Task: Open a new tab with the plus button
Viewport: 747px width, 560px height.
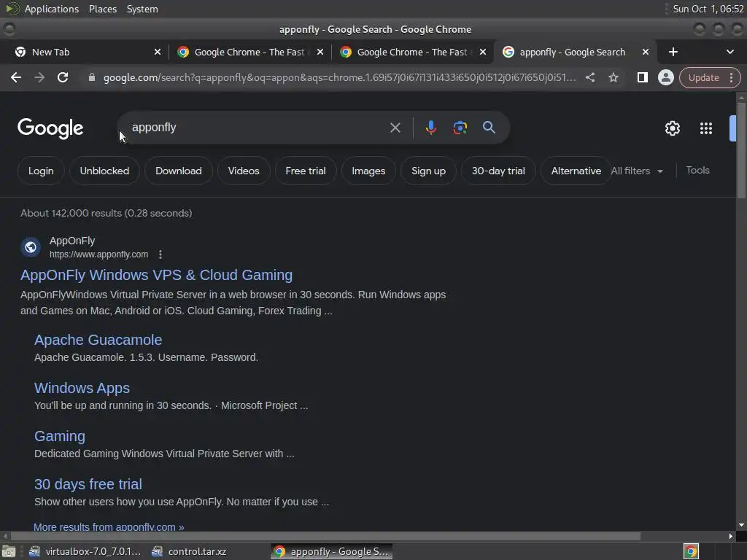Action: [673, 52]
